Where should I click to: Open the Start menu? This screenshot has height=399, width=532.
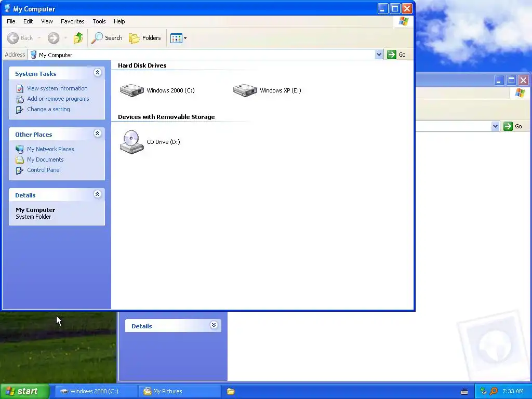click(25, 391)
